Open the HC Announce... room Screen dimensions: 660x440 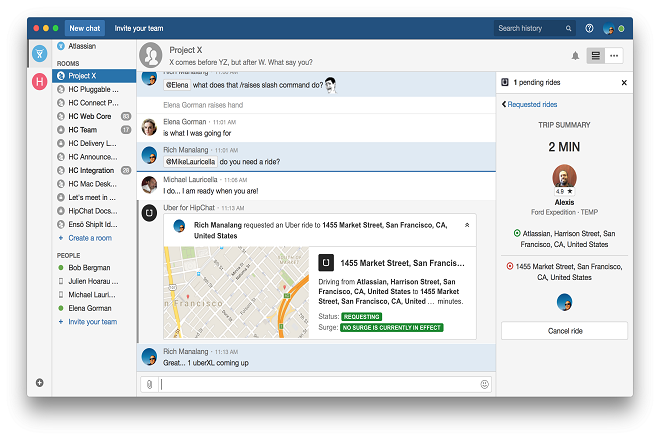pos(94,157)
